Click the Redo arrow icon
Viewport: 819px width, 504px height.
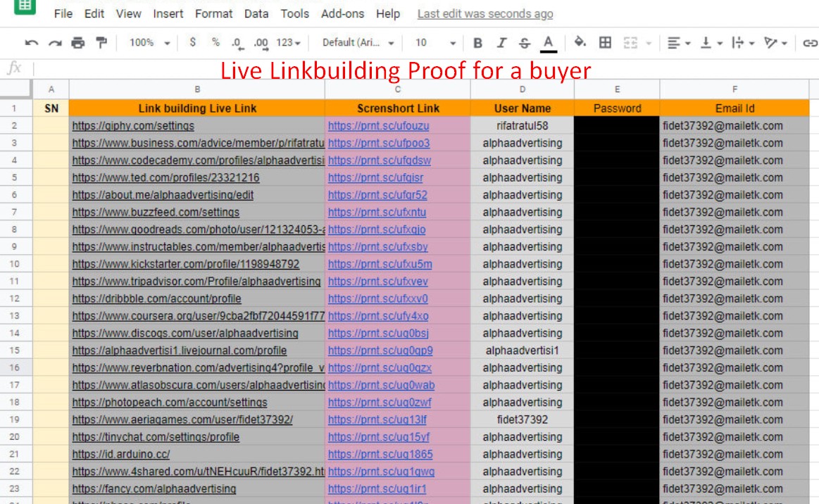(55, 43)
